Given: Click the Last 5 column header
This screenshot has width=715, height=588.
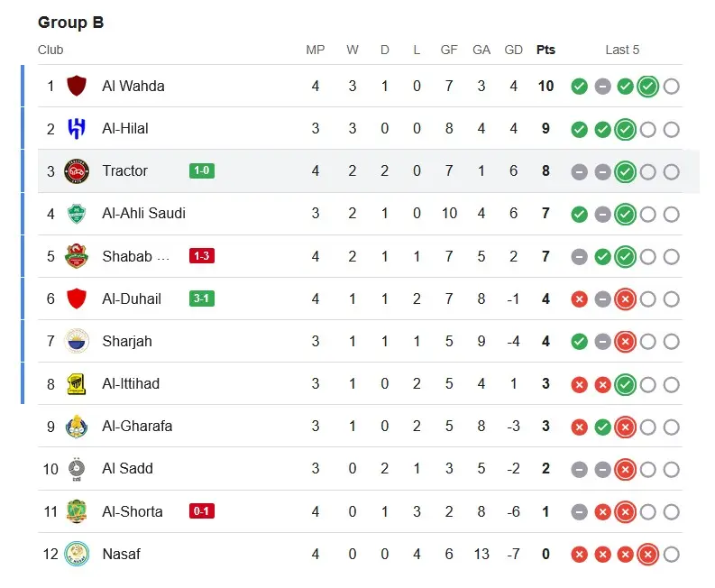Looking at the screenshot, I should [622, 50].
